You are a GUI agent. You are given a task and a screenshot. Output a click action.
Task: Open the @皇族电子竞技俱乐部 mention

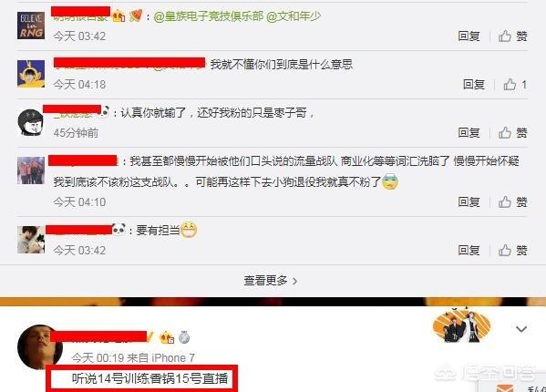(x=208, y=16)
